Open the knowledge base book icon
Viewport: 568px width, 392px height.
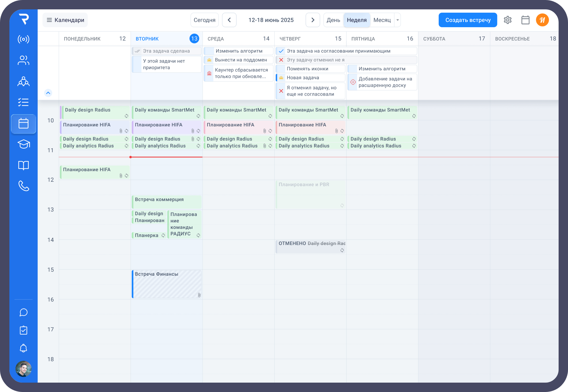pyautogui.click(x=23, y=166)
